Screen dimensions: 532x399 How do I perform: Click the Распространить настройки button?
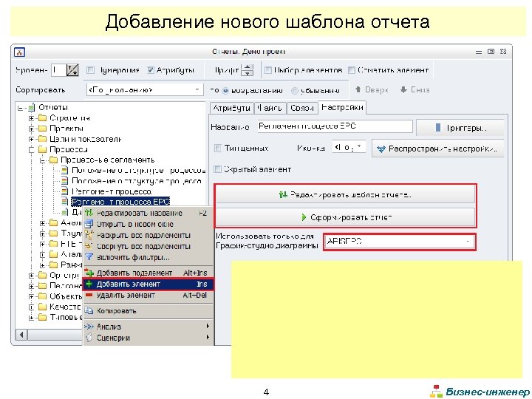pyautogui.click(x=437, y=149)
